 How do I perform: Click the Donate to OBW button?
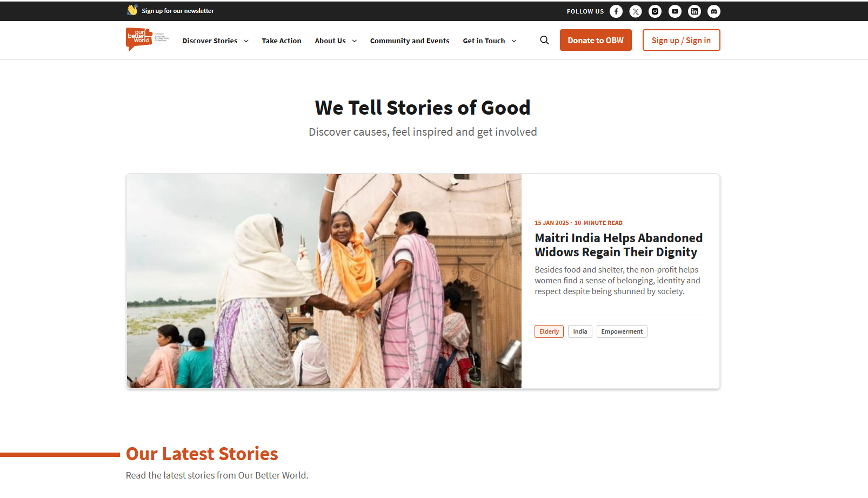(x=596, y=40)
